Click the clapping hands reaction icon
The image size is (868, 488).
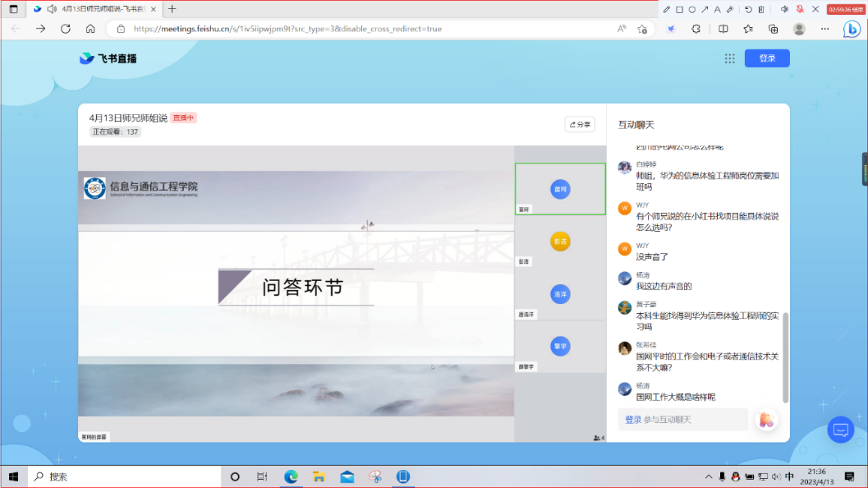pyautogui.click(x=766, y=420)
